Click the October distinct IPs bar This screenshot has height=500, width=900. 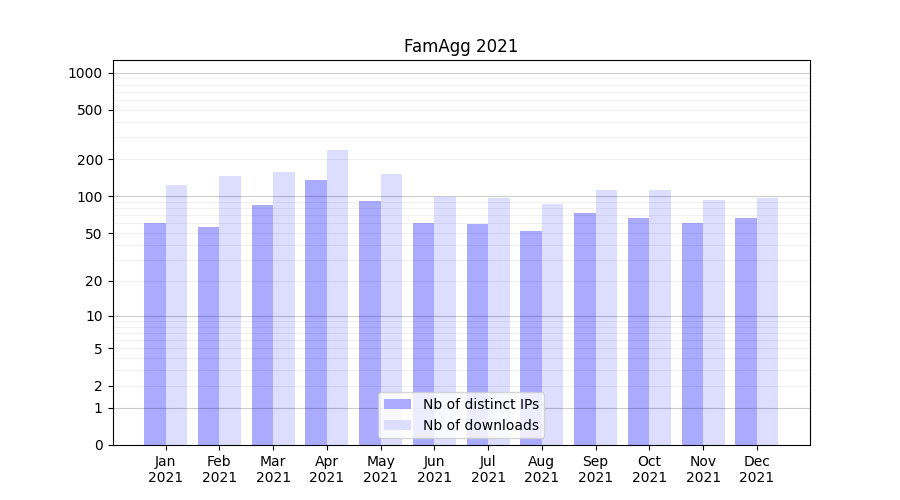point(638,330)
